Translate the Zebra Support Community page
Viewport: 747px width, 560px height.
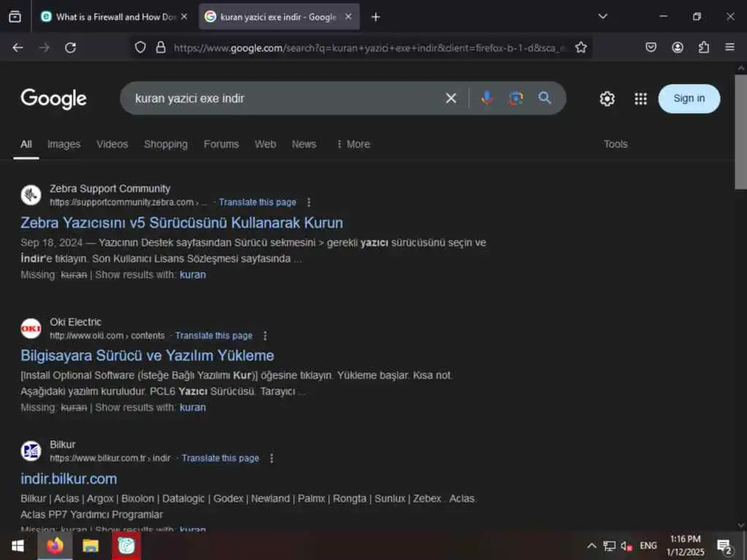[258, 203]
